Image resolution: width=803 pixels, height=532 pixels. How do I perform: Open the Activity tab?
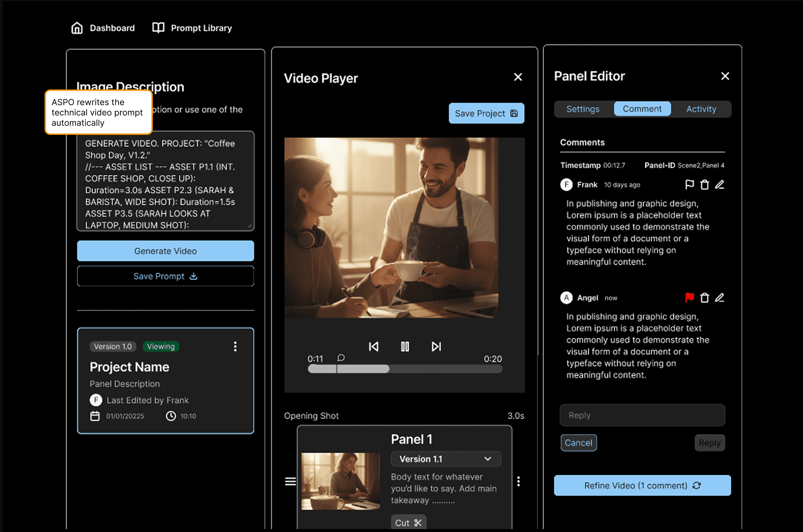[x=701, y=109]
